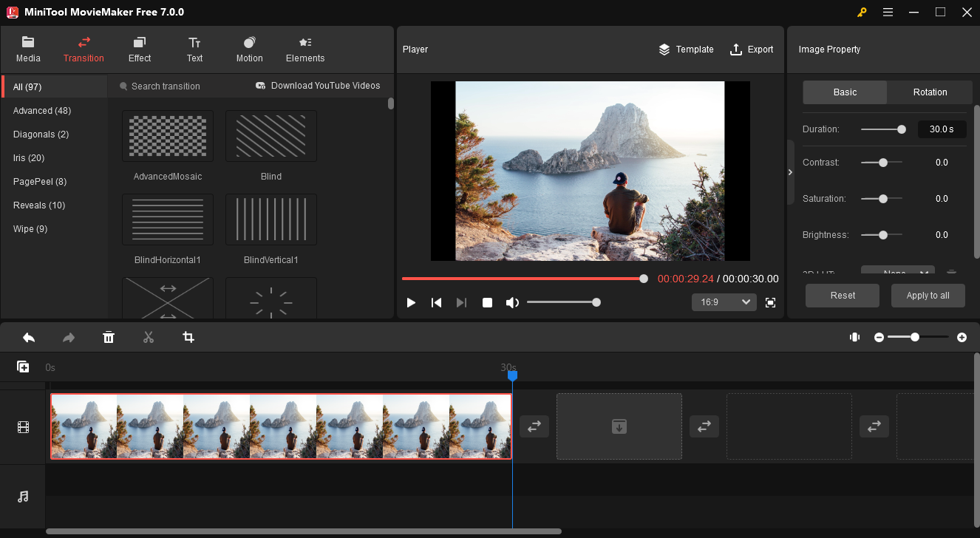Select the crop tool icon
Image resolution: width=980 pixels, height=538 pixels.
(188, 338)
